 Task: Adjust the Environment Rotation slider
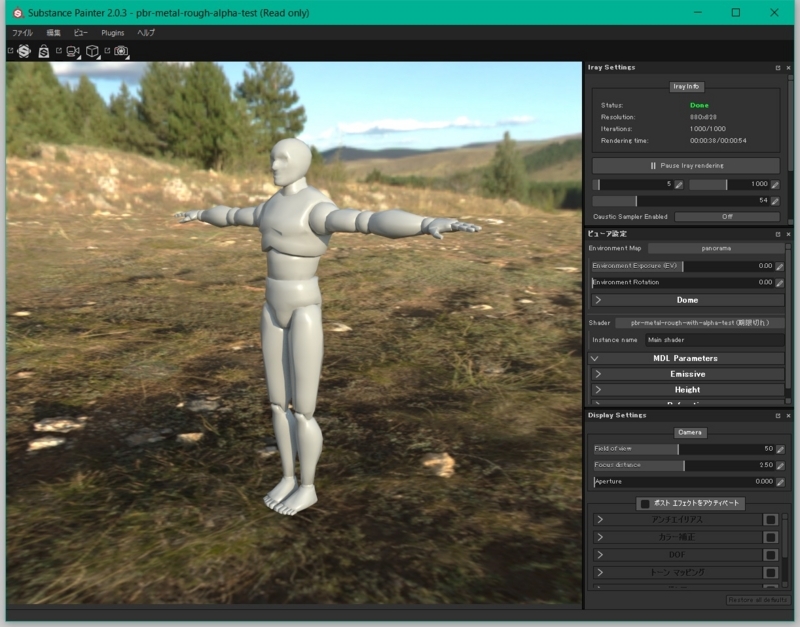point(683,283)
